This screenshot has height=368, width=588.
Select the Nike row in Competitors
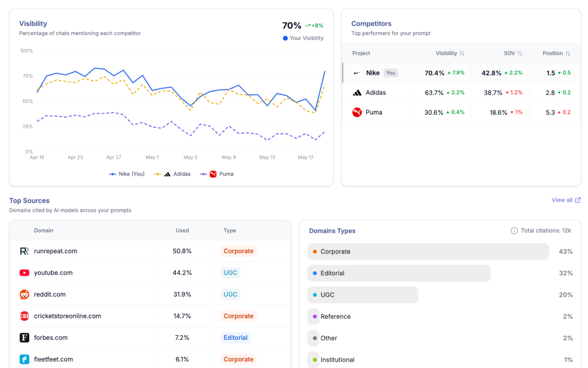pyautogui.click(x=461, y=73)
